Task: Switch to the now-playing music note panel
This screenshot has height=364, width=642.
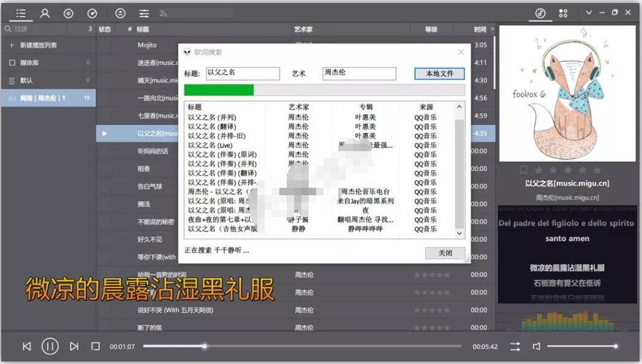Action: click(x=540, y=13)
